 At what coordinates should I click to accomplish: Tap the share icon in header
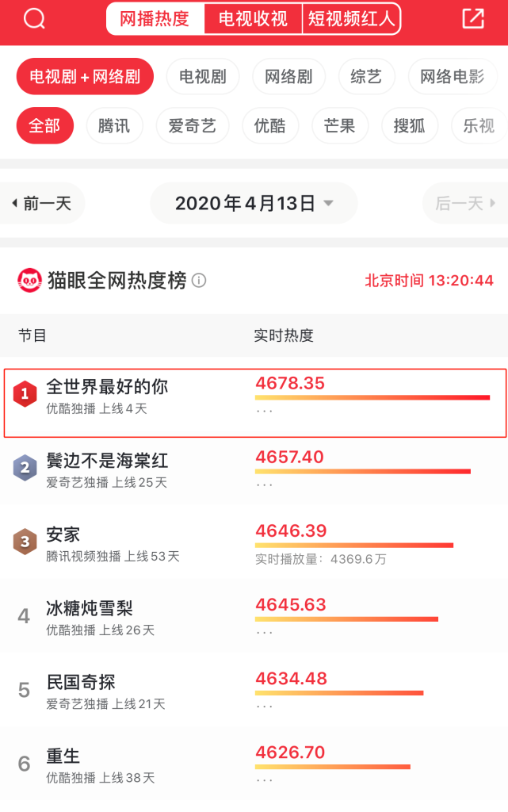[473, 18]
